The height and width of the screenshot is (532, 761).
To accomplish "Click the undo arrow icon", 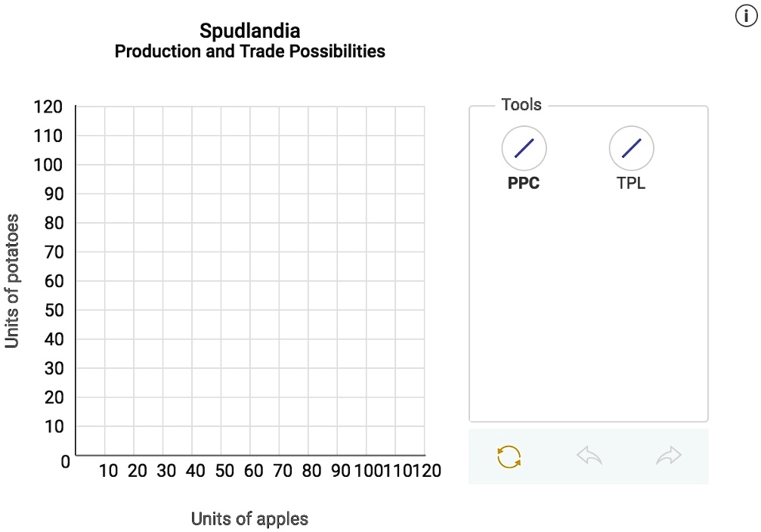I will click(x=589, y=456).
